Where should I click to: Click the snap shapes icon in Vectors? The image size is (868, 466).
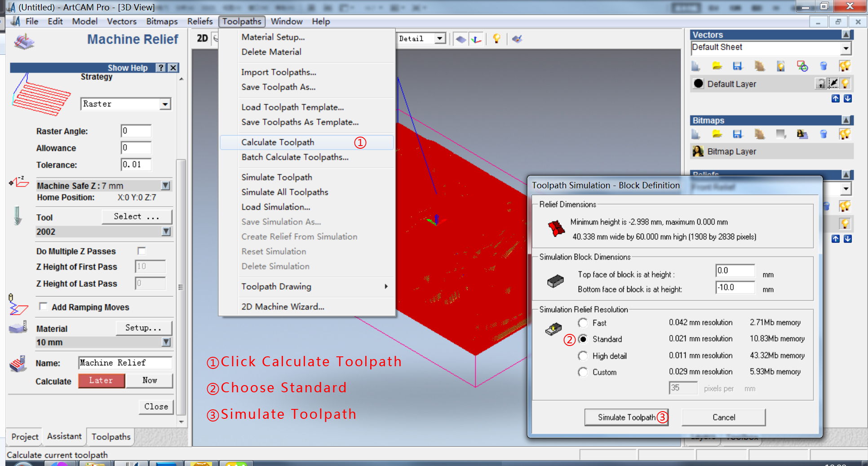pyautogui.click(x=802, y=66)
